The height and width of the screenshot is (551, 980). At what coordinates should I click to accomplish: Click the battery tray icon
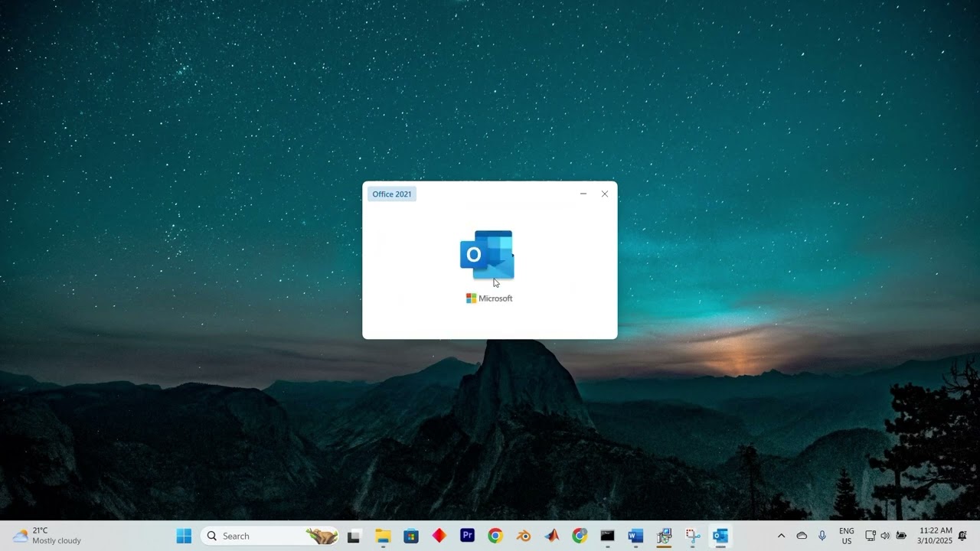(902, 536)
